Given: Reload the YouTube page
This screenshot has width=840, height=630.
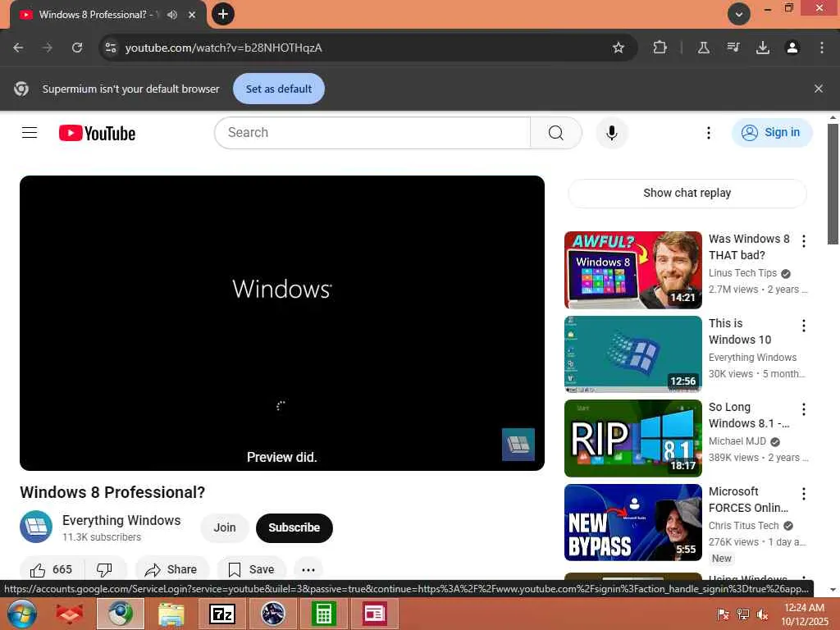Looking at the screenshot, I should [x=77, y=48].
